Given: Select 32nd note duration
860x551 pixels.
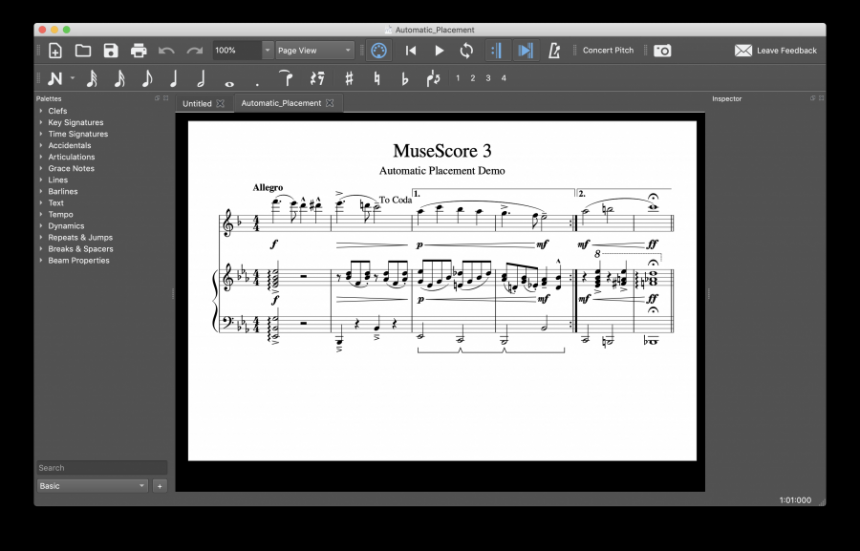Looking at the screenshot, I should pyautogui.click(x=92, y=78).
